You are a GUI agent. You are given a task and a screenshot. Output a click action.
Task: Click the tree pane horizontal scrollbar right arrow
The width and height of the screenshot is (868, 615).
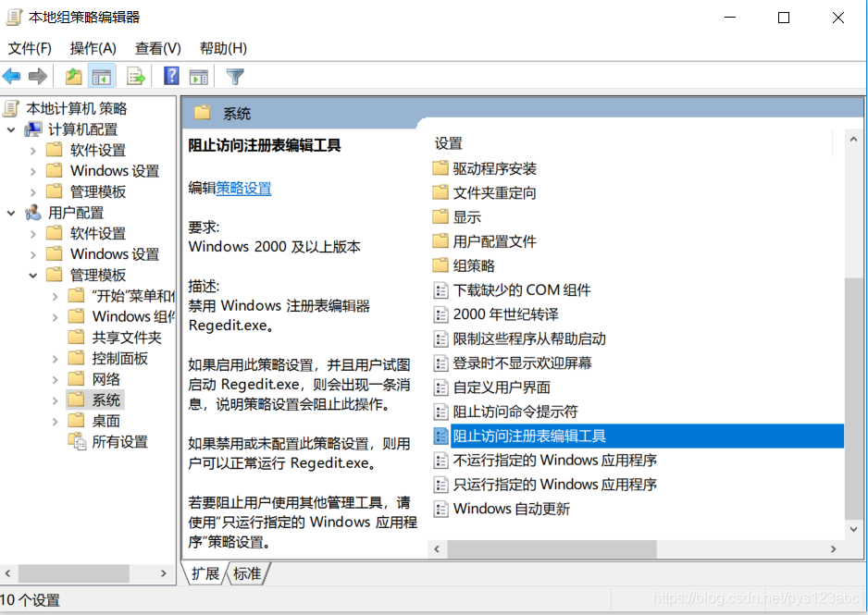coord(164,574)
